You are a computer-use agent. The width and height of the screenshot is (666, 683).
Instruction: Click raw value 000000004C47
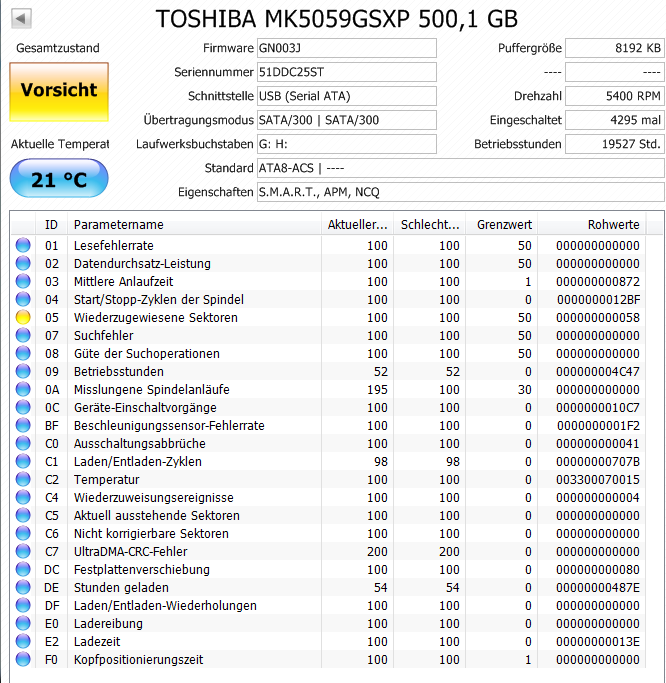click(598, 372)
